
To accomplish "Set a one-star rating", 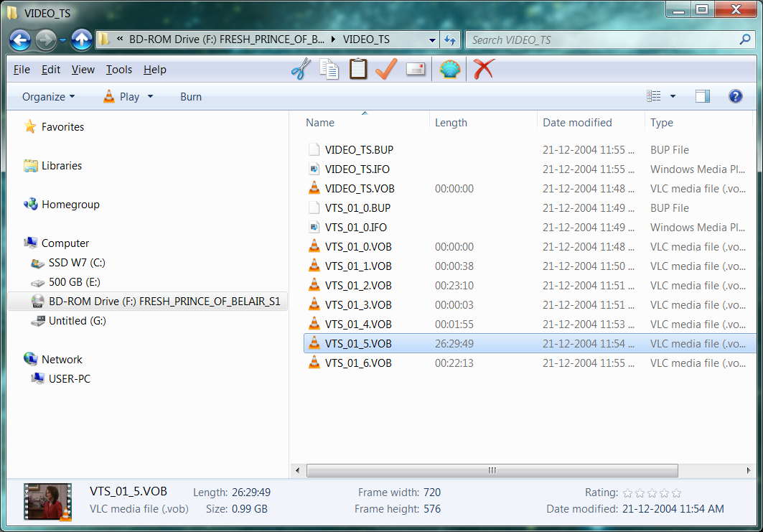I will [x=628, y=493].
